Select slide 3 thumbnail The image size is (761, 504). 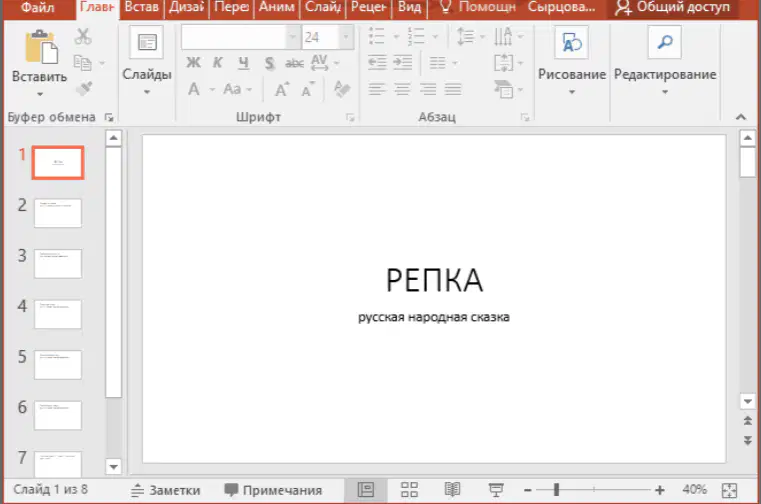pos(58,264)
